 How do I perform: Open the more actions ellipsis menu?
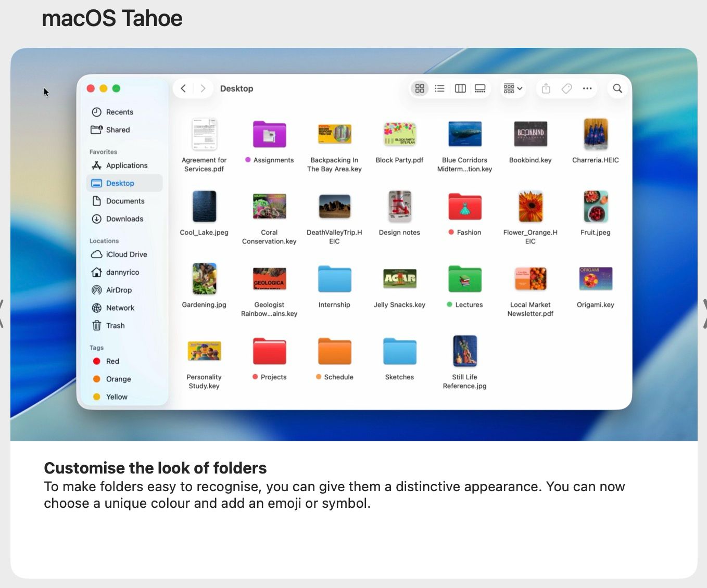[587, 88]
